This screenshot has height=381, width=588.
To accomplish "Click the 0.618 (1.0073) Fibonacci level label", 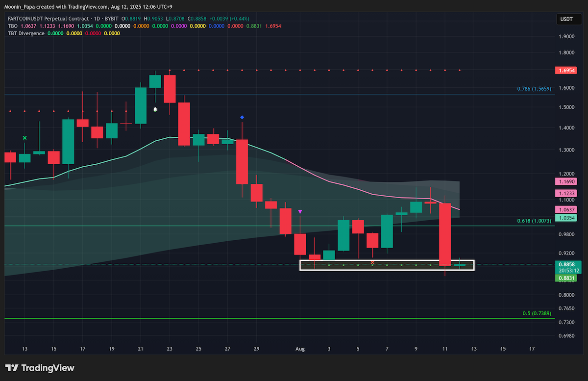I will [x=535, y=221].
